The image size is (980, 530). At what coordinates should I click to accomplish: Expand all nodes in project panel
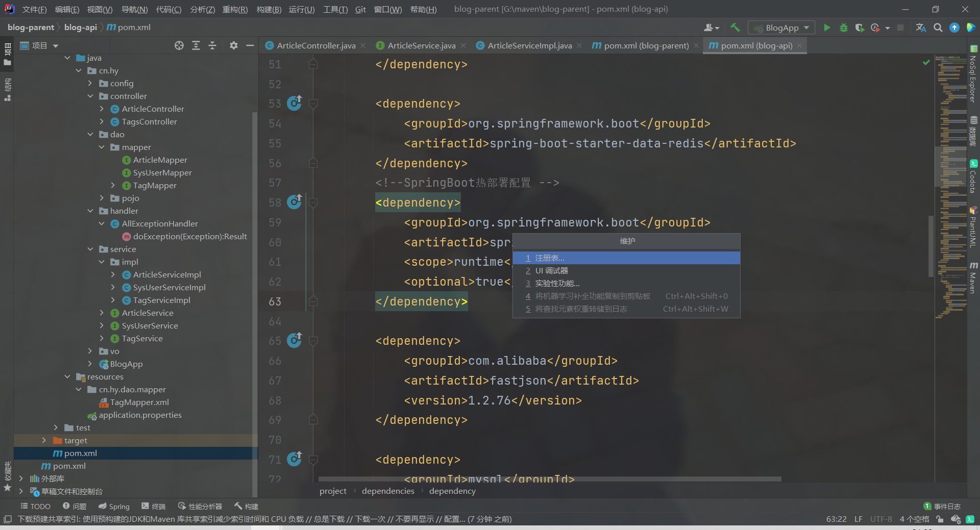pos(196,45)
